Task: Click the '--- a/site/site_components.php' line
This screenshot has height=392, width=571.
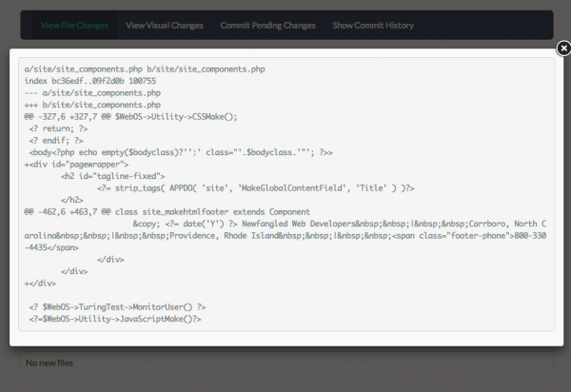Action: coord(92,93)
